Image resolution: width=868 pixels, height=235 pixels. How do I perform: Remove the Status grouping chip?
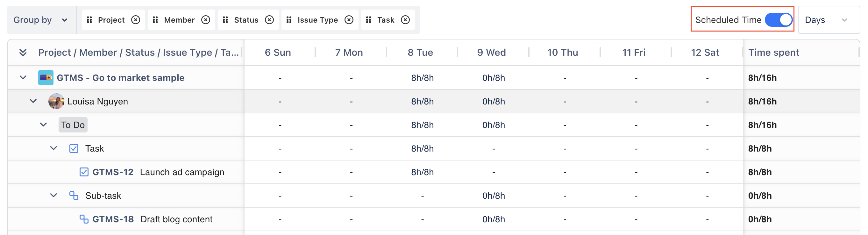[x=269, y=20]
